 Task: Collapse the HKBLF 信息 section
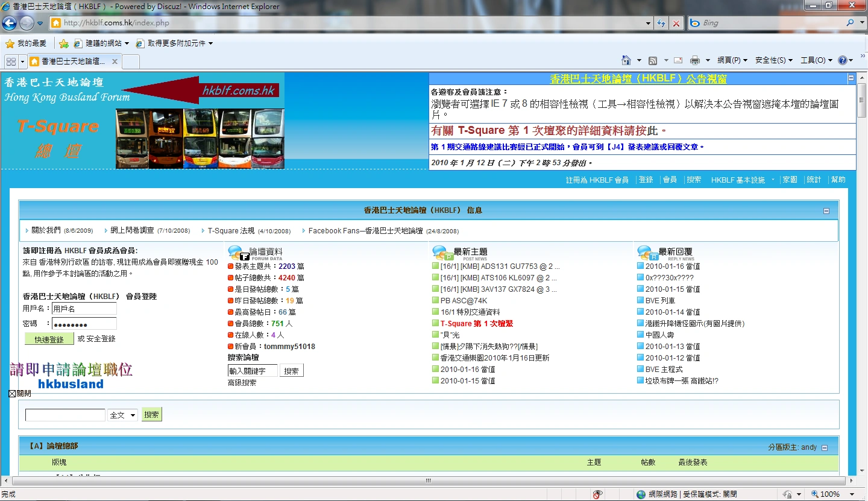click(x=826, y=211)
